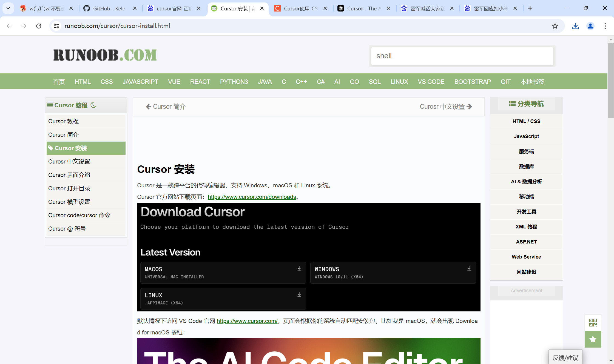Go to previous chapter Cursor 简介
This screenshot has height=364, width=614.
tap(166, 107)
